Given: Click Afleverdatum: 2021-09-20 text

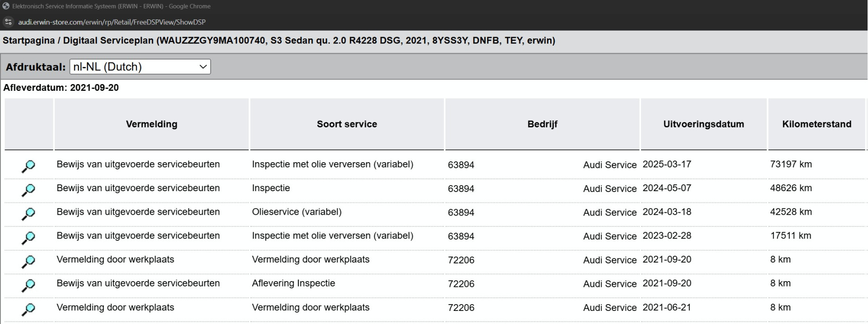Looking at the screenshot, I should coord(61,88).
